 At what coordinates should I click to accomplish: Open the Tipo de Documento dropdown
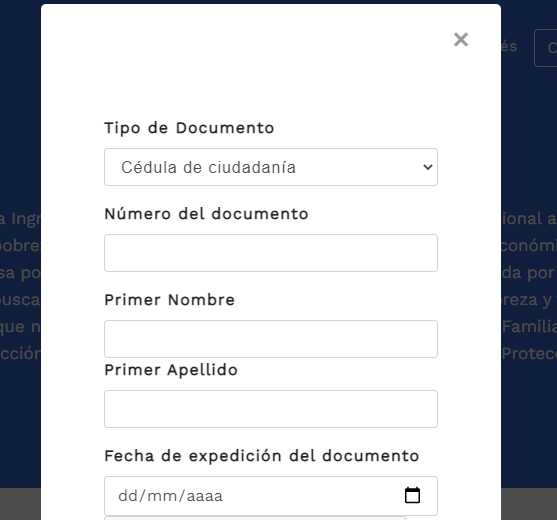click(x=271, y=167)
